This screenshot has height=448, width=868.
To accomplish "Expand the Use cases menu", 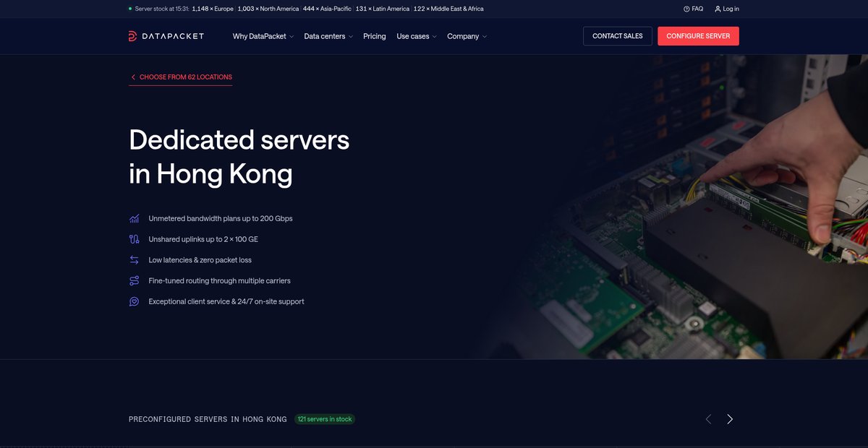I will [417, 36].
